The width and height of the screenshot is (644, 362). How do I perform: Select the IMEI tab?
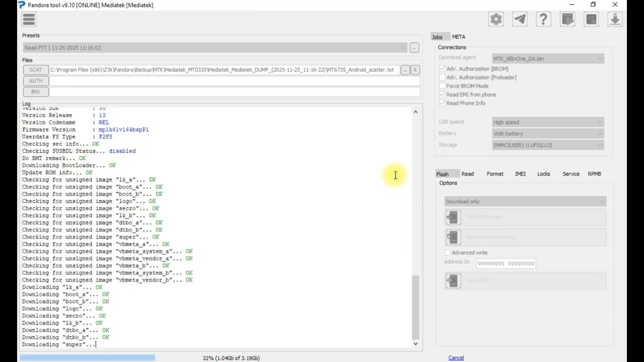tap(520, 174)
